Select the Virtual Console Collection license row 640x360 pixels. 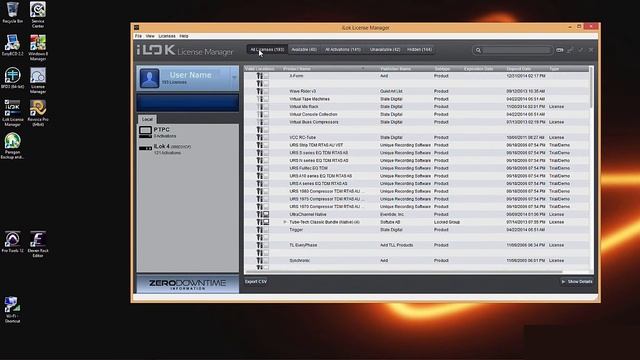pos(417,114)
